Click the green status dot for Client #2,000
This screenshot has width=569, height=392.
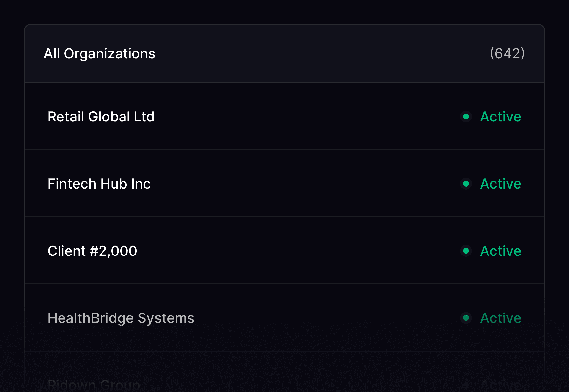466,251
